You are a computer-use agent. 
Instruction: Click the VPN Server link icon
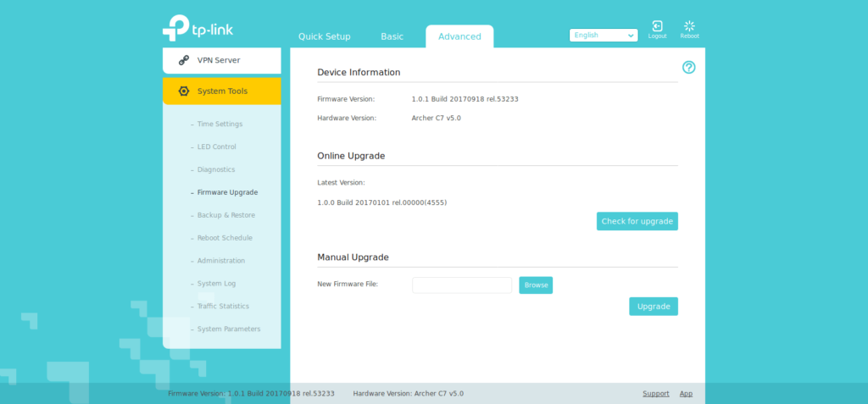click(183, 60)
